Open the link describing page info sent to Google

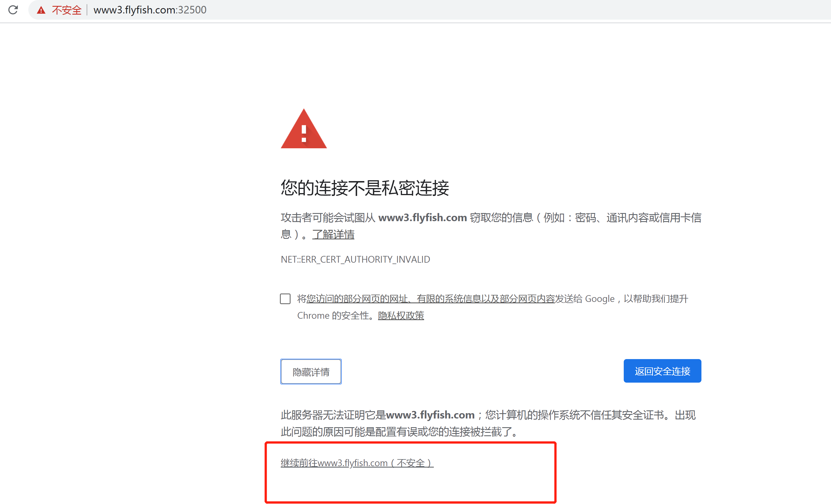point(430,299)
